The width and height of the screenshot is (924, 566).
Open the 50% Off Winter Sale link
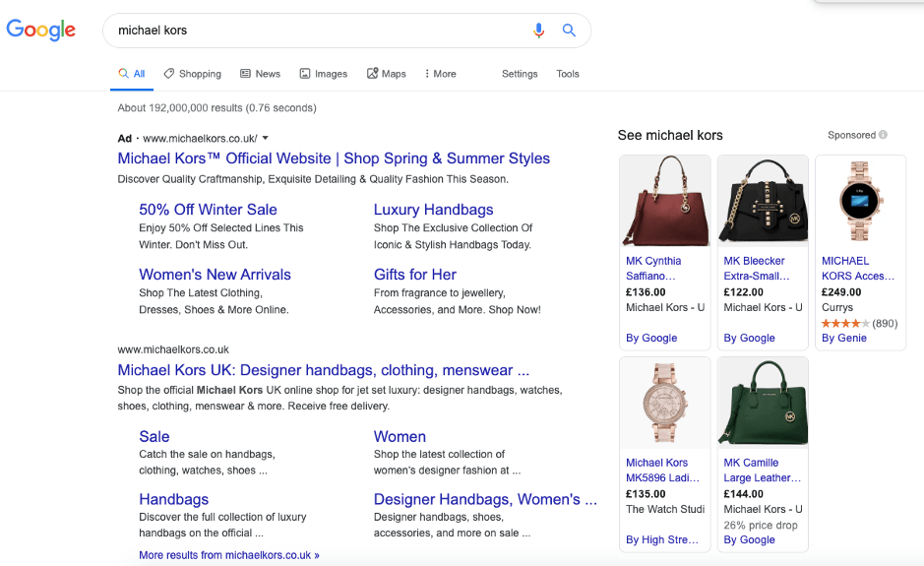pyautogui.click(x=208, y=210)
